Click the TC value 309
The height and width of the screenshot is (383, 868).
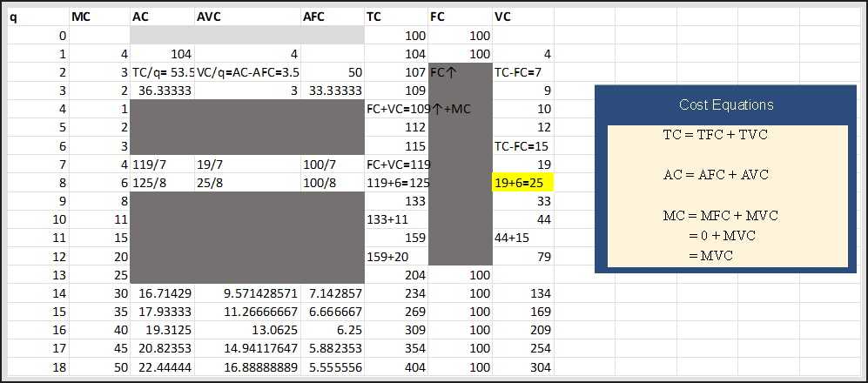[x=396, y=331]
